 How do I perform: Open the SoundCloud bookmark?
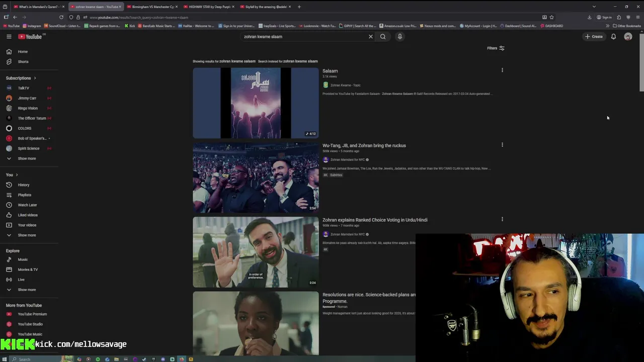(63, 26)
